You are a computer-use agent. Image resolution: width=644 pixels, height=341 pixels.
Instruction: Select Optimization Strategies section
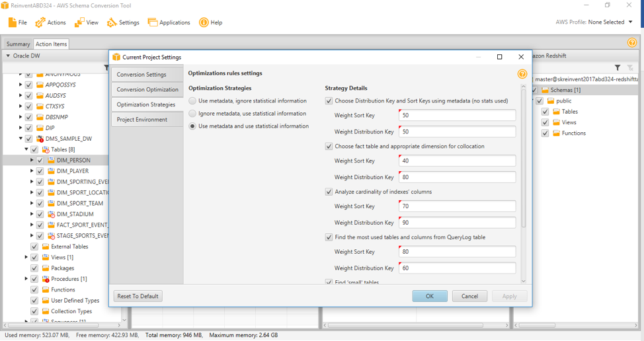click(147, 104)
